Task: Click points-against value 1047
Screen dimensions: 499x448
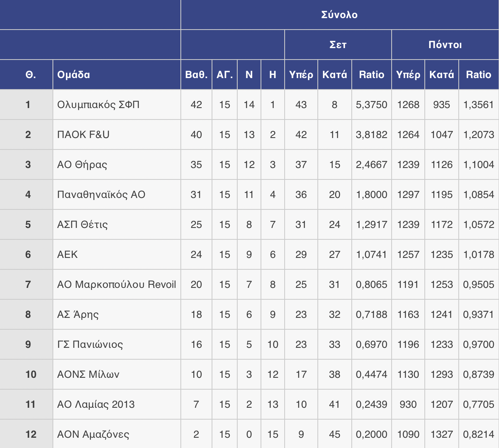Action: click(441, 134)
